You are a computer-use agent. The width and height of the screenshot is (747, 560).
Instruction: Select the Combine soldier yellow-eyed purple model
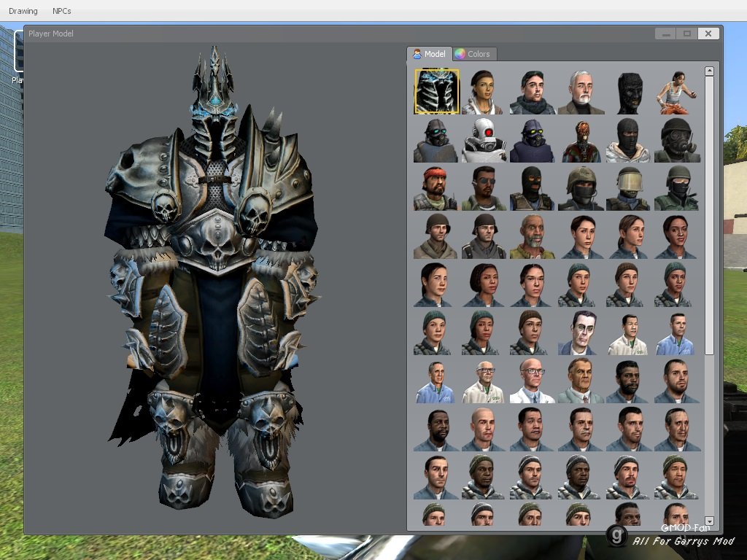pos(532,139)
